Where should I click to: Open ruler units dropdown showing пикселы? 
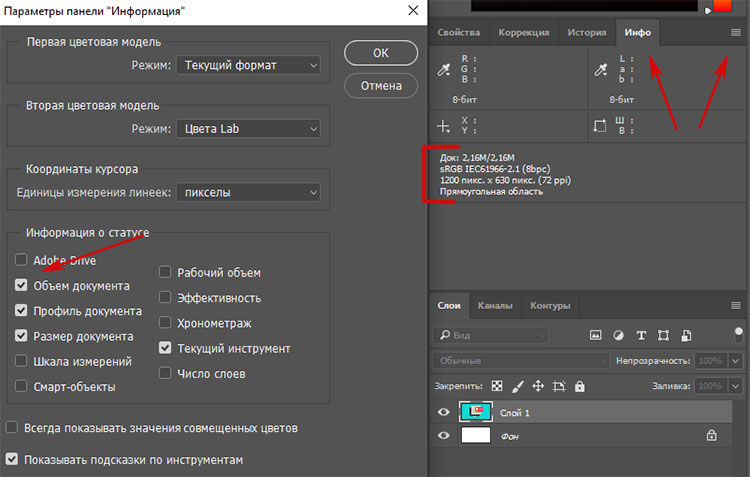[x=248, y=192]
